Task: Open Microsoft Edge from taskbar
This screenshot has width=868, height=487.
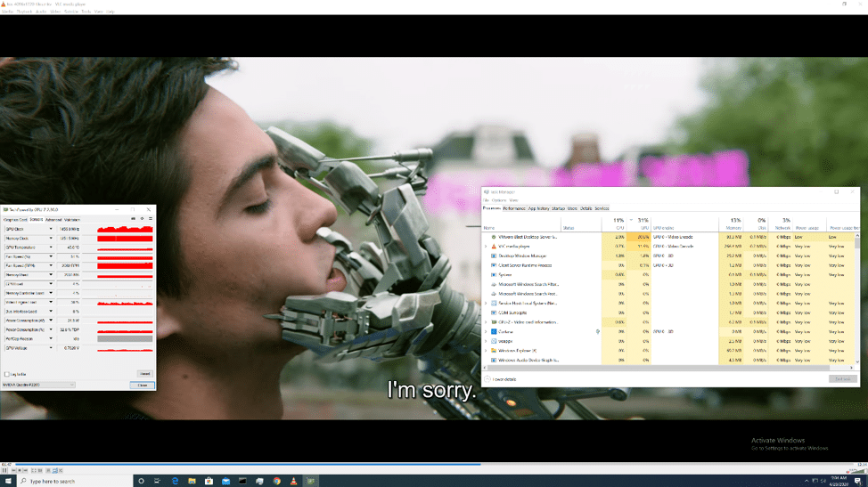Action: coord(175,481)
